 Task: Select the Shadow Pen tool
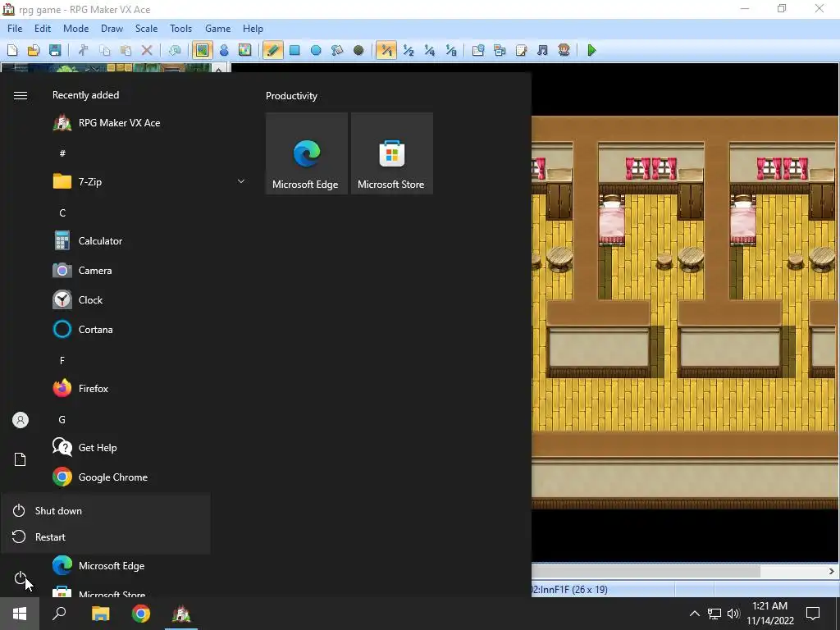point(358,50)
